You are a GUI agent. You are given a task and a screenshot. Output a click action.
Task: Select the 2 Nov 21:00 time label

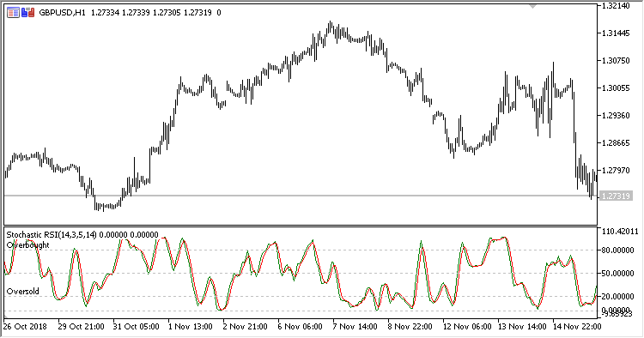pos(246,327)
